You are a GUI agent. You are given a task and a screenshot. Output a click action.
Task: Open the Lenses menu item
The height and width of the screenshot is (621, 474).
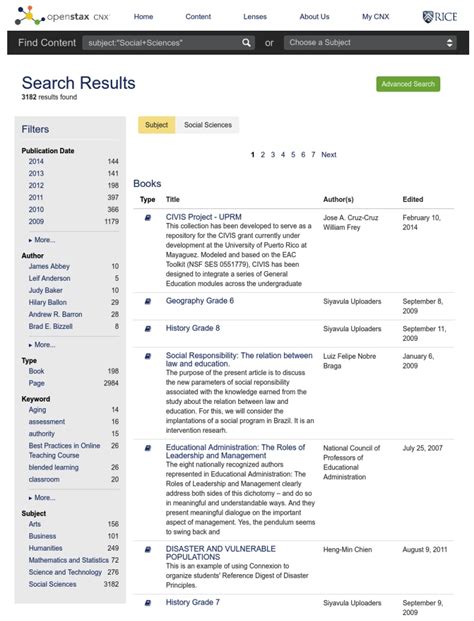click(x=255, y=17)
